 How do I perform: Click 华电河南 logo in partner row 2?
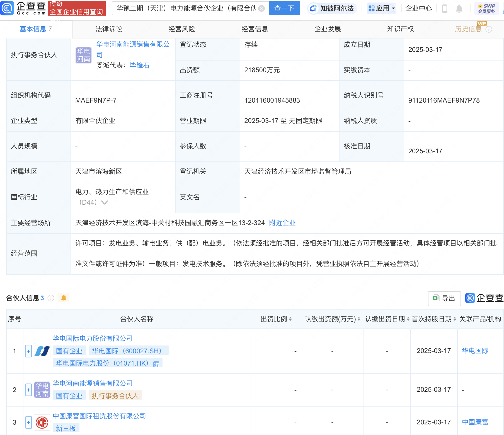[42, 390]
